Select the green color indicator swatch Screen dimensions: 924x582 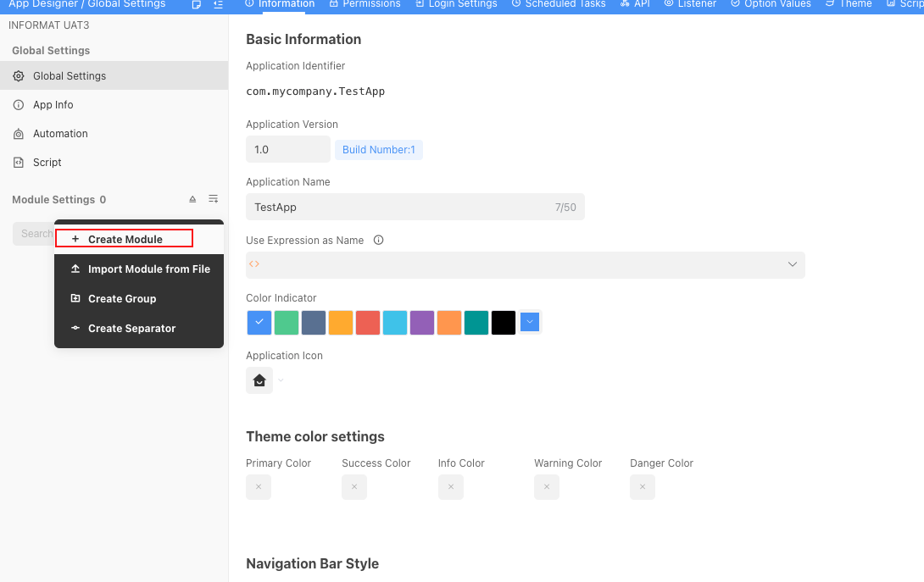coord(287,323)
